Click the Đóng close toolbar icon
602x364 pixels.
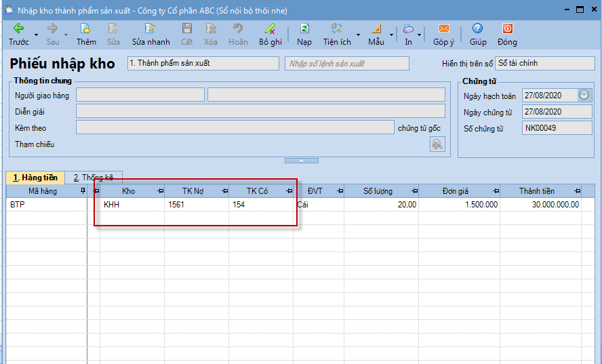(506, 28)
